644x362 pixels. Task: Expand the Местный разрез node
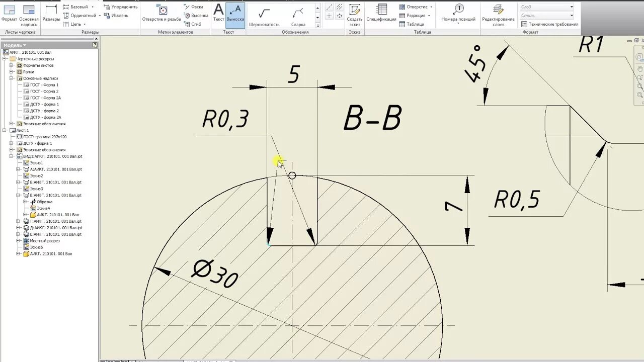point(18,241)
